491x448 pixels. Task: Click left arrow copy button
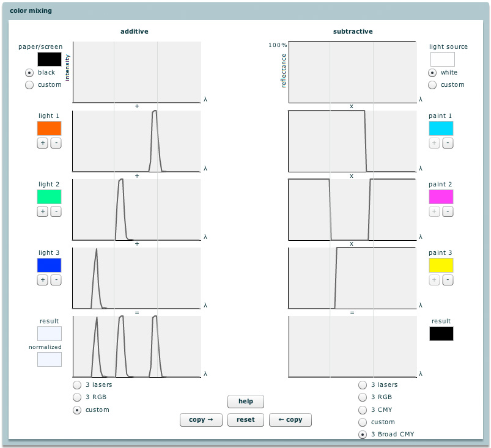pyautogui.click(x=290, y=420)
